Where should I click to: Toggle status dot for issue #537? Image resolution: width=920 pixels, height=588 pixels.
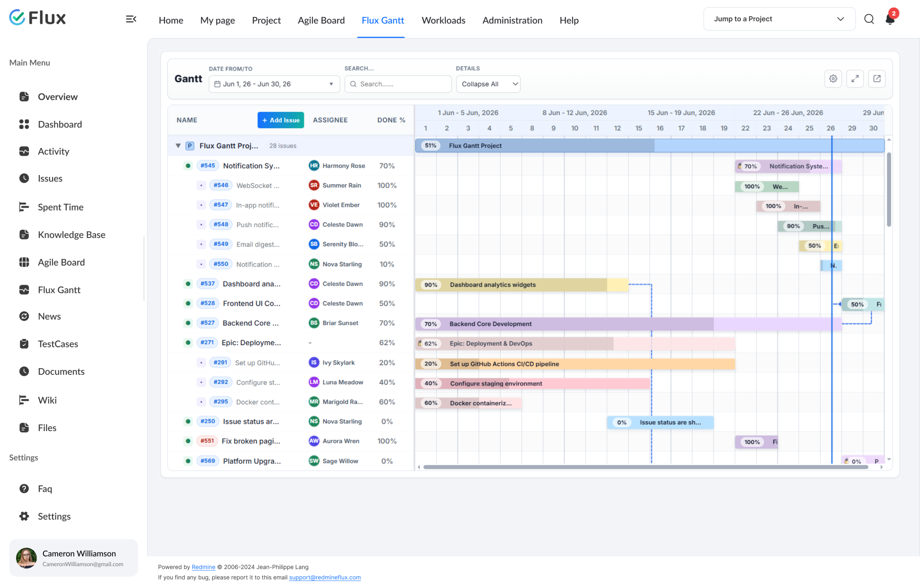pos(188,283)
